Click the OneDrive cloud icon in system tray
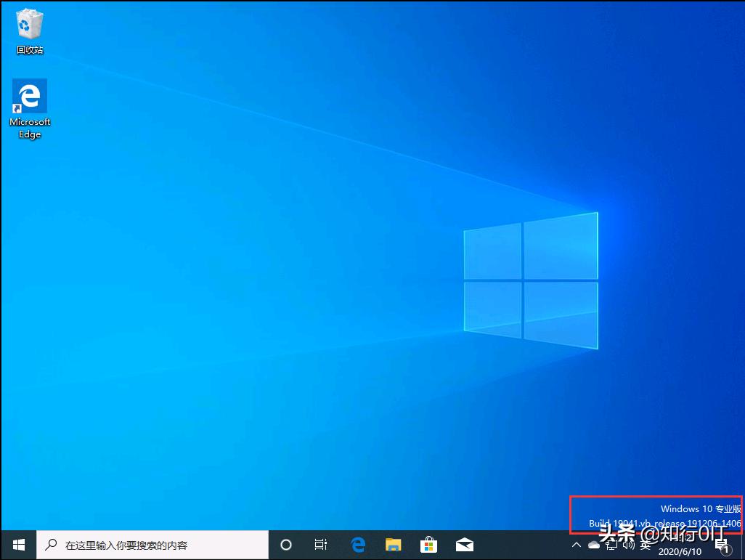Screen dimensions: 745x560 click(x=594, y=545)
